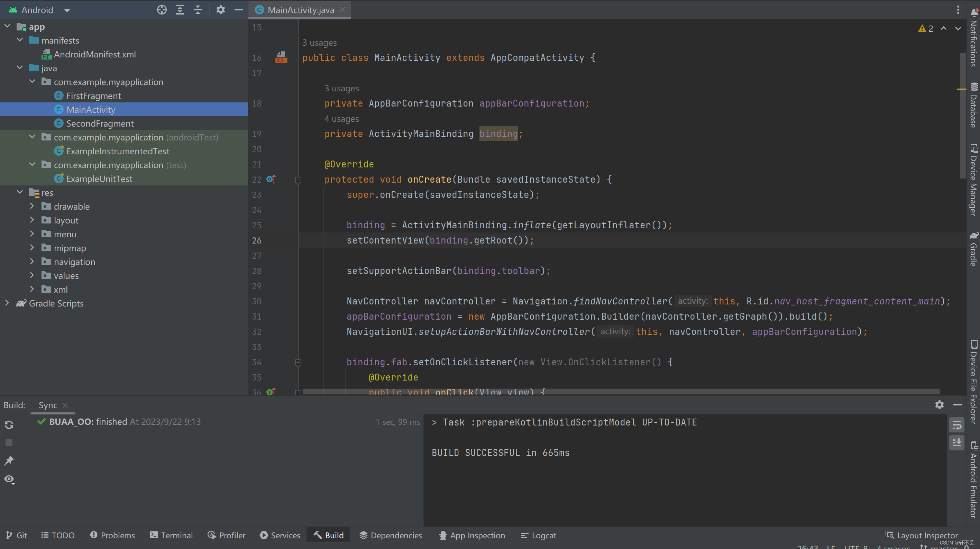Open the Terminal tool window
The width and height of the screenshot is (980, 549).
pyautogui.click(x=172, y=535)
